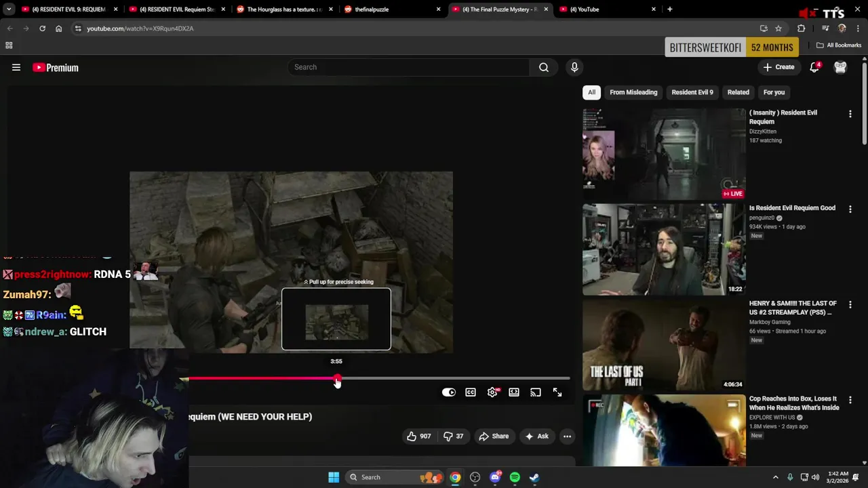Select the Related filter chip
The width and height of the screenshot is (868, 488).
coord(738,92)
